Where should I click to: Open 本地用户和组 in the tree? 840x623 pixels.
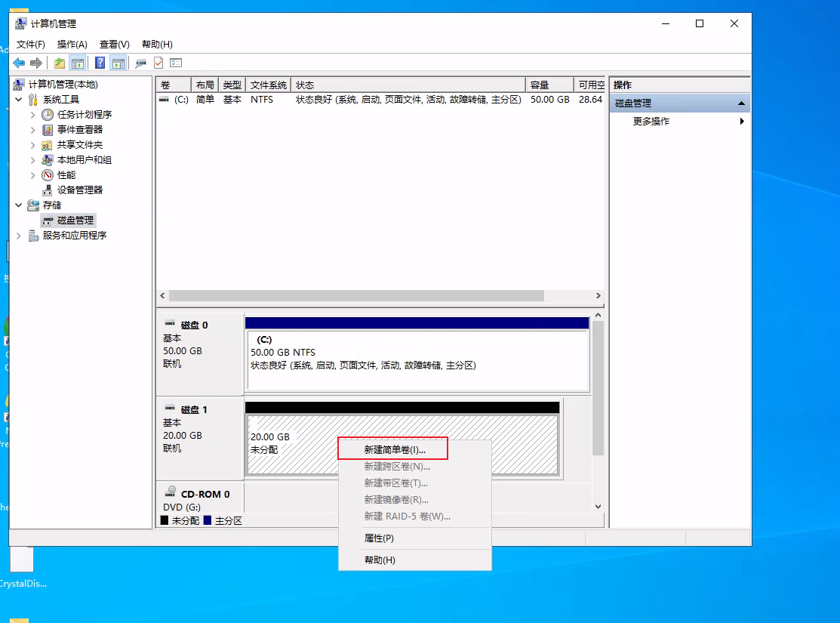click(84, 159)
